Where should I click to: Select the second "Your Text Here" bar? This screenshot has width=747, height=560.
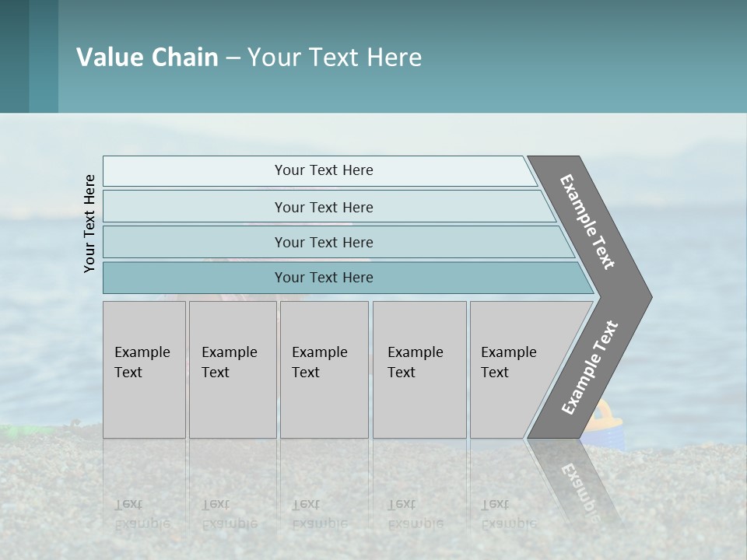[x=323, y=207]
